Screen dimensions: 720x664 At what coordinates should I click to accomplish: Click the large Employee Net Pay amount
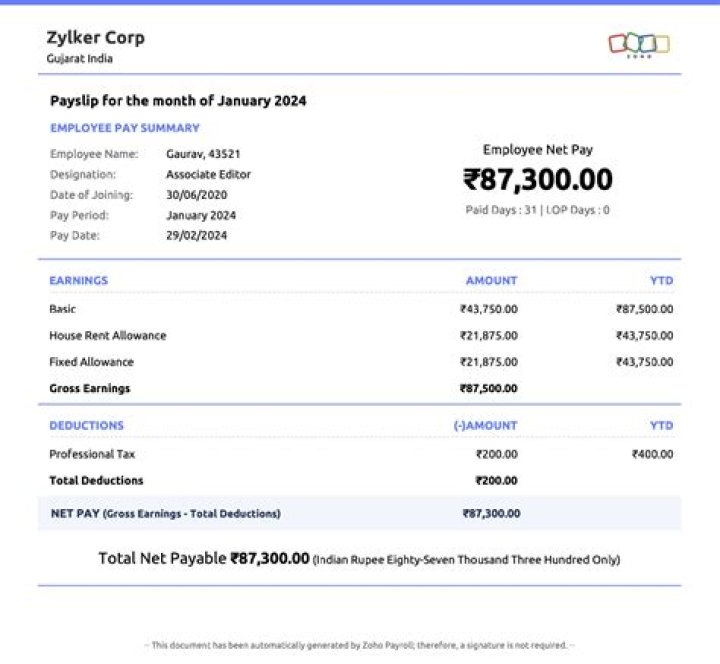click(537, 180)
